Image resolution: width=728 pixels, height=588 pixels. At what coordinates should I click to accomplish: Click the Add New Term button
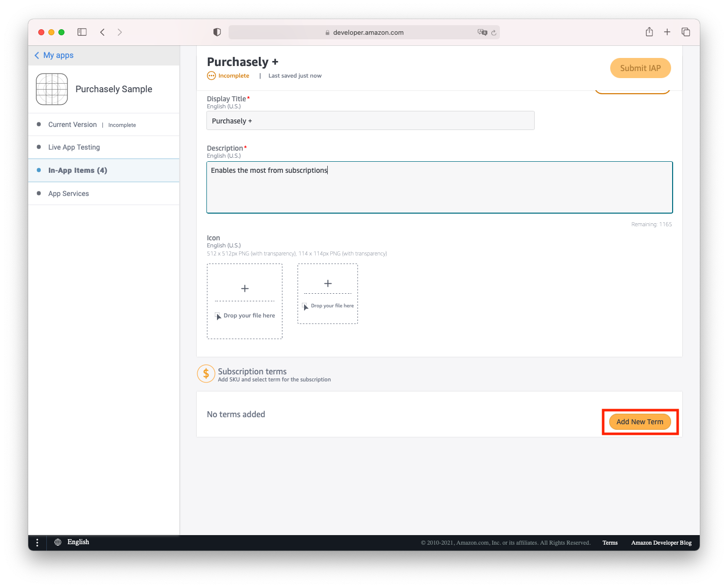[640, 422]
